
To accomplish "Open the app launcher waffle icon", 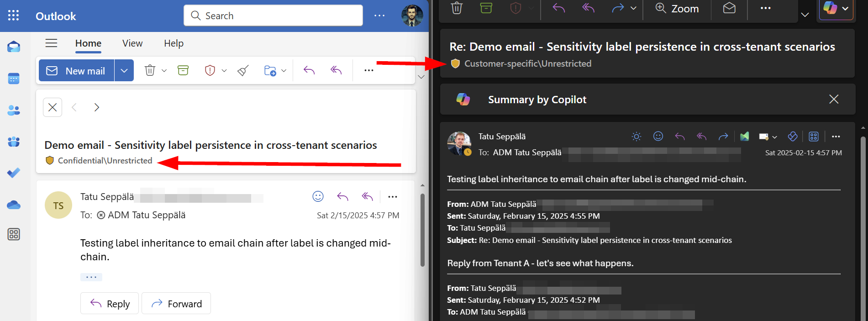I will click(x=14, y=16).
